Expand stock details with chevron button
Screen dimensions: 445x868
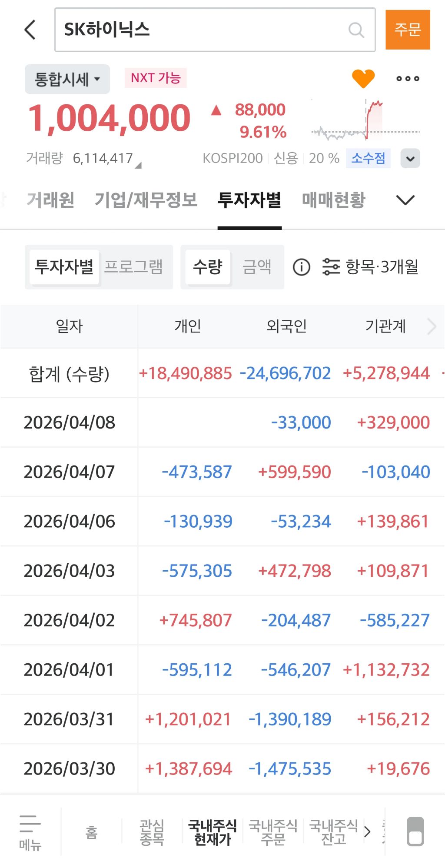[410, 158]
